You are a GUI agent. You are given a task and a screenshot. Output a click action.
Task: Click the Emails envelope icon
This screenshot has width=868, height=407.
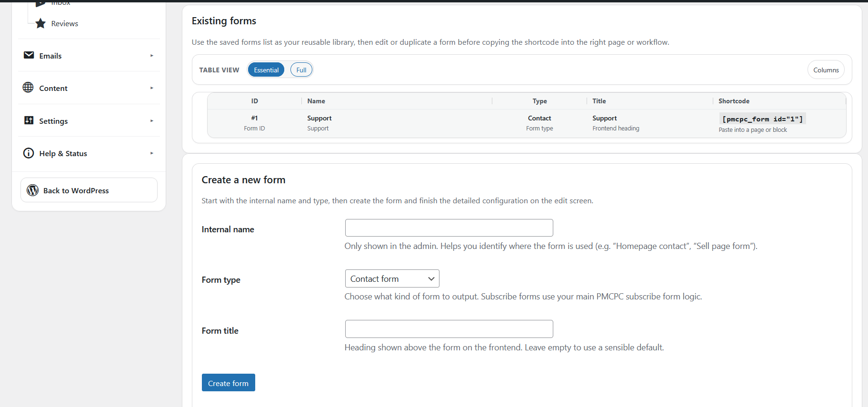[x=29, y=55]
